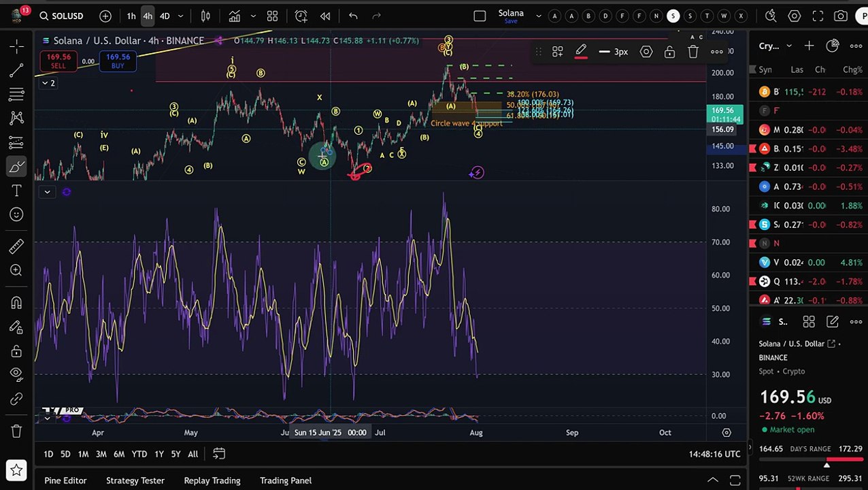
Task: Expand the Solana layout dropdown arrow
Action: pos(539,16)
